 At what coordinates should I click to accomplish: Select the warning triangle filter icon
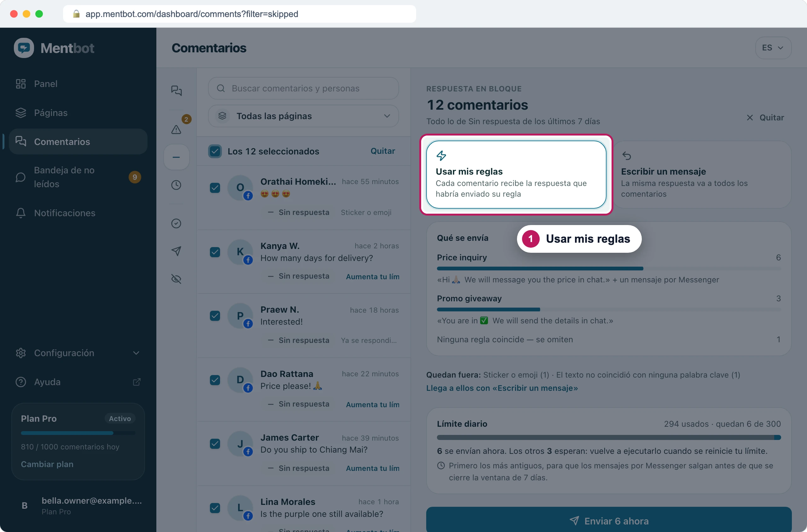click(x=176, y=129)
